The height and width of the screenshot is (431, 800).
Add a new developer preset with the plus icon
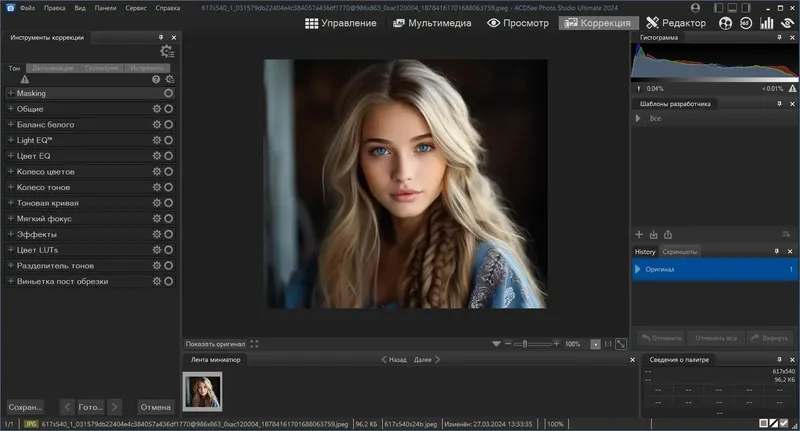[x=639, y=235]
